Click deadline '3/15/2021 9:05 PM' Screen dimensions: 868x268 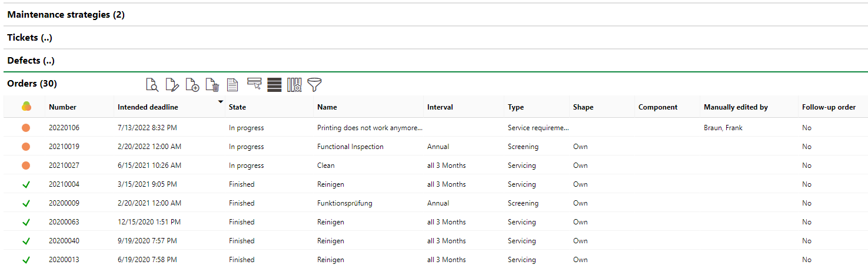pyautogui.click(x=147, y=184)
